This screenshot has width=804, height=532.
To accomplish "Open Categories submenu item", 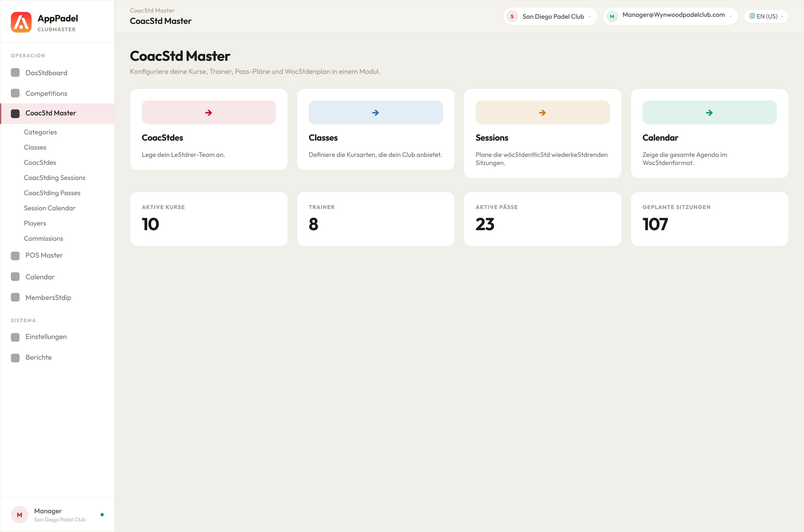I will [x=40, y=132].
